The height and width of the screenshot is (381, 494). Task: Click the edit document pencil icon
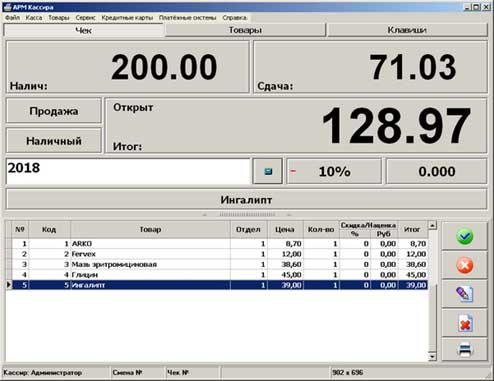tap(464, 294)
